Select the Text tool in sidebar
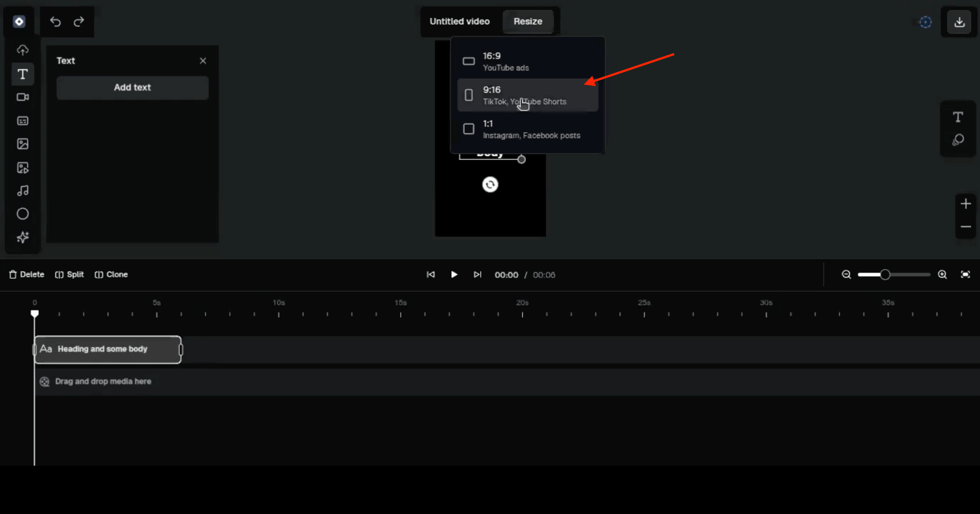The height and width of the screenshot is (514, 980). point(23,74)
